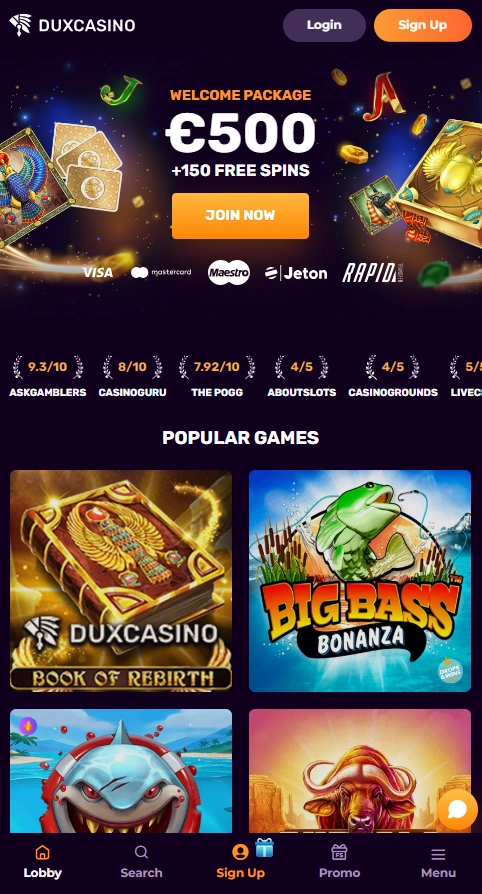
Task: Open the Book of Rebirth game
Action: click(x=121, y=580)
